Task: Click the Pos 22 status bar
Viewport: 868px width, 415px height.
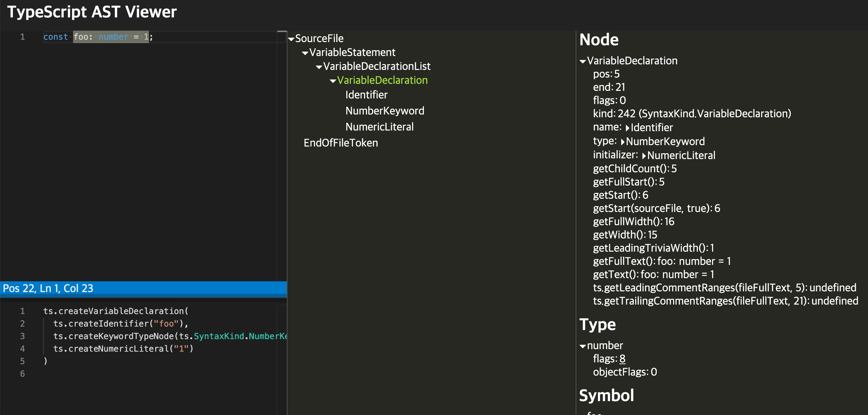Action: [48, 288]
